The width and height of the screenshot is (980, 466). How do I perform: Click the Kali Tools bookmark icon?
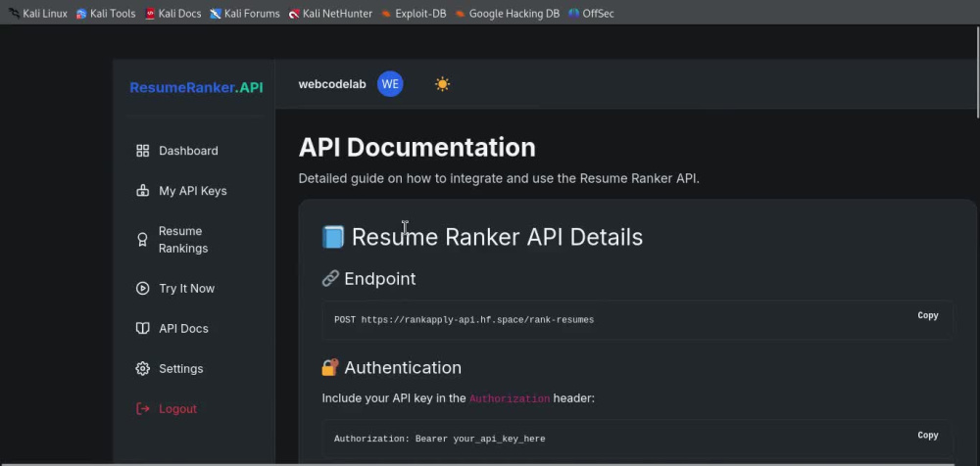point(81,13)
